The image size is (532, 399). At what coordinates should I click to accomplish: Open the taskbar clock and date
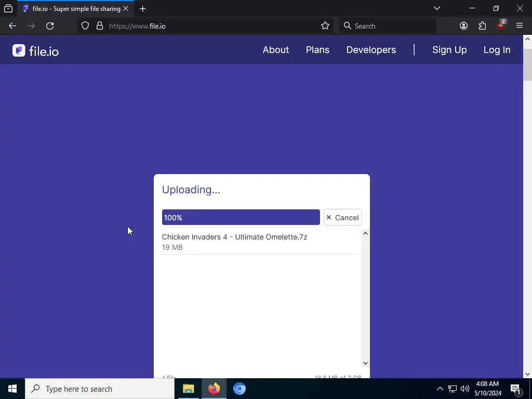487,389
